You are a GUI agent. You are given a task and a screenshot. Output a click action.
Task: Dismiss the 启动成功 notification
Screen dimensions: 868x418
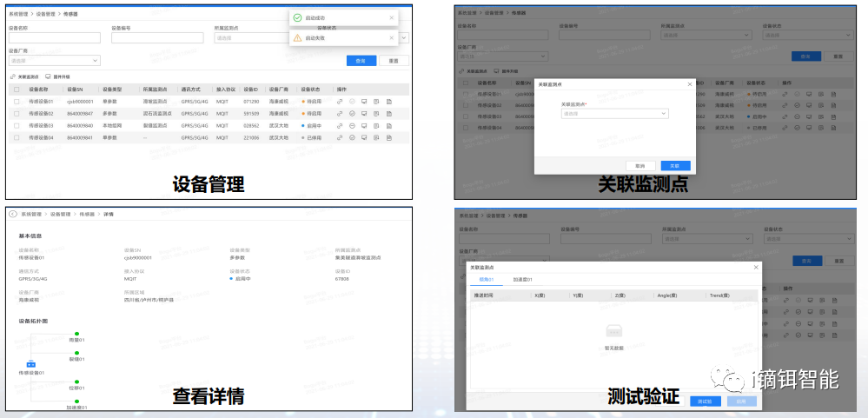(390, 17)
